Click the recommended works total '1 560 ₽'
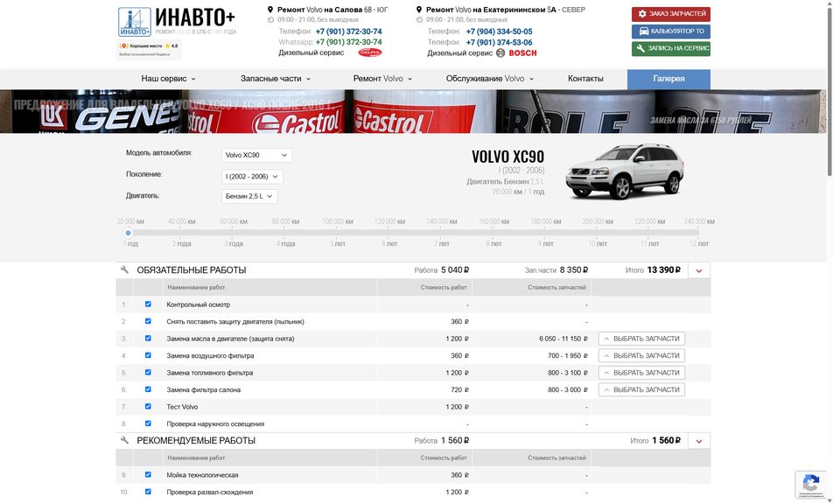This screenshot has width=833, height=504. pos(666,441)
